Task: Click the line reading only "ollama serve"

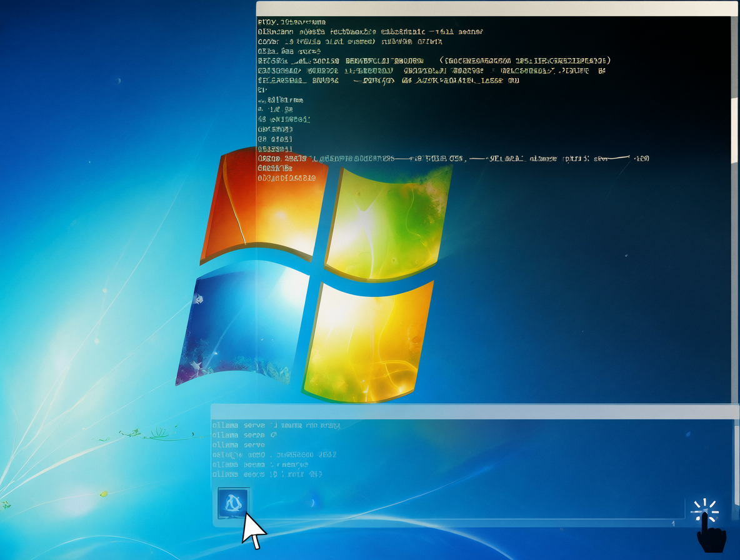Action: pyautogui.click(x=238, y=445)
